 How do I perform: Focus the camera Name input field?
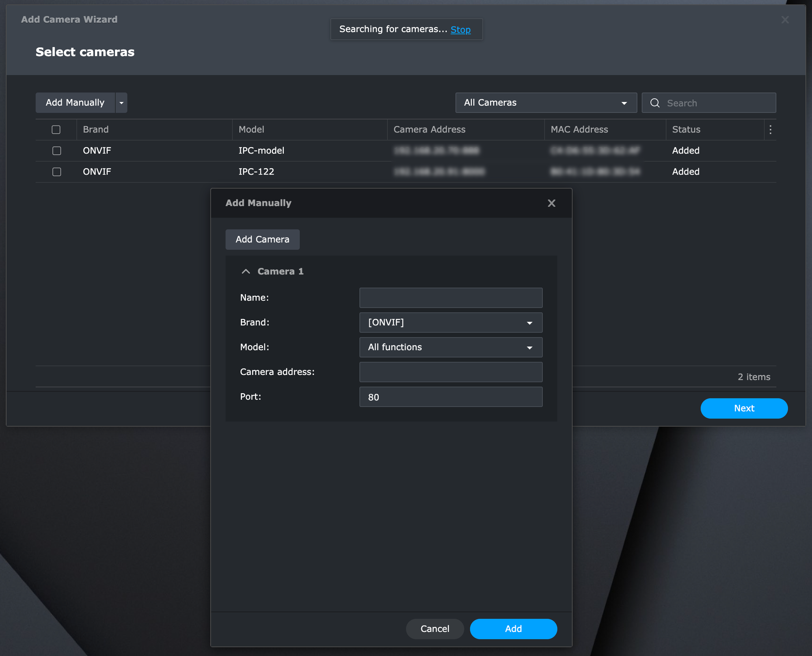(451, 298)
